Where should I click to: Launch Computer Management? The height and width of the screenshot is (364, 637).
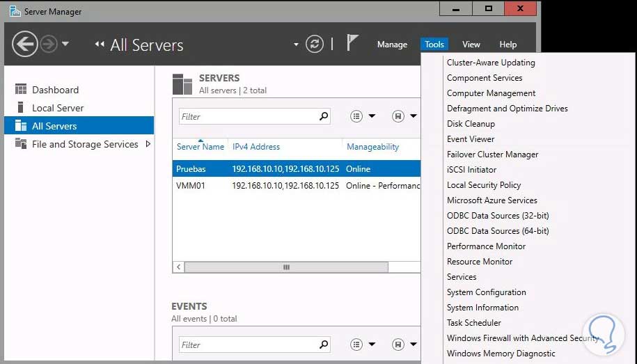(491, 93)
